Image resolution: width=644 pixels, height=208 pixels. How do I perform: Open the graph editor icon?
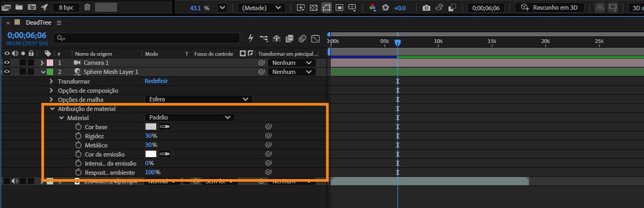pos(315,39)
